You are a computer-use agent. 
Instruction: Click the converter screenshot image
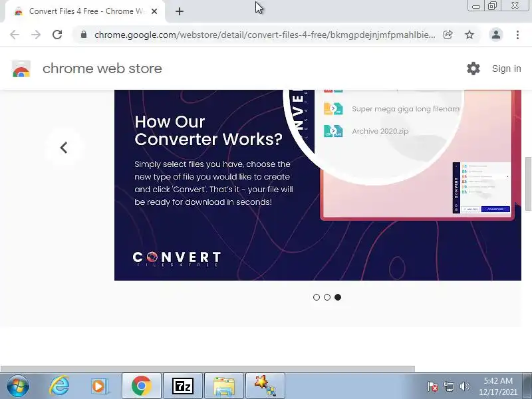(318, 185)
